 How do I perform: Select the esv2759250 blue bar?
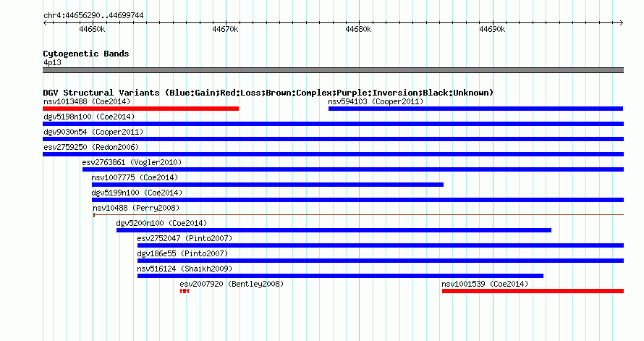tap(333, 154)
